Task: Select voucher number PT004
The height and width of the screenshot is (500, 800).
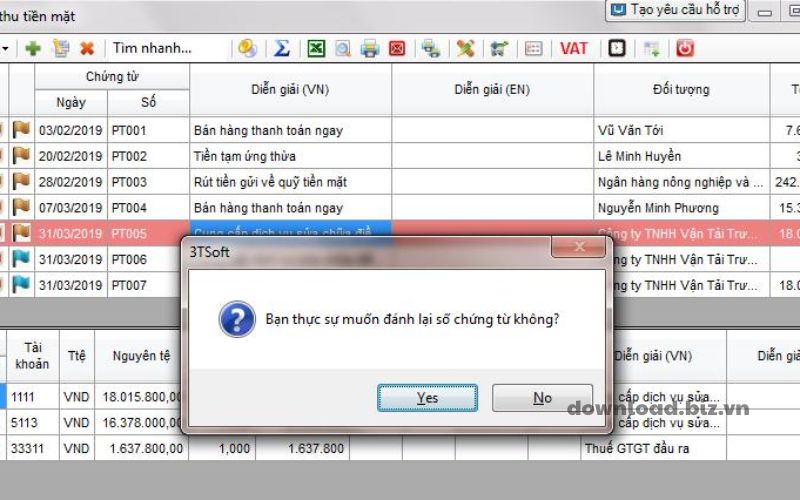Action: [x=148, y=208]
